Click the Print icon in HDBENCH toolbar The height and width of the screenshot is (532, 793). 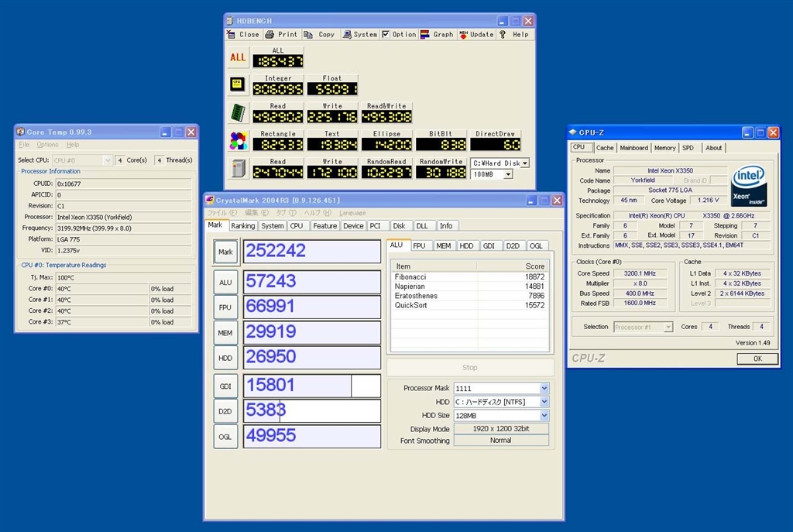pyautogui.click(x=269, y=34)
